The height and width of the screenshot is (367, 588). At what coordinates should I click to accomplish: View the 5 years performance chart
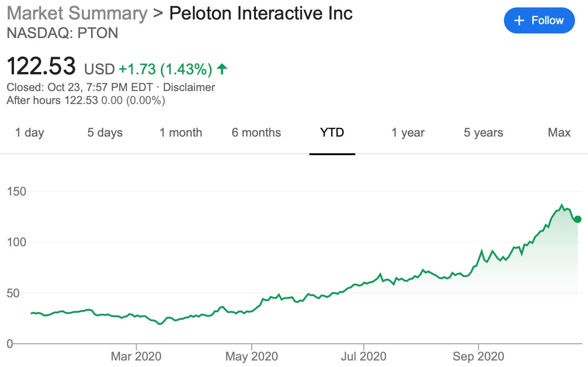pyautogui.click(x=483, y=133)
